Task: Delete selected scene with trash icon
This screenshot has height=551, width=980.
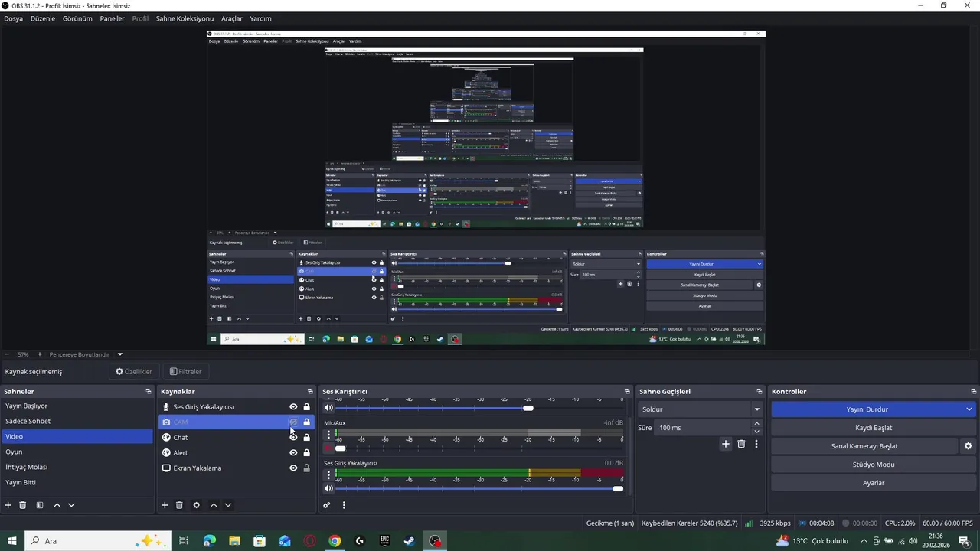Action: [23, 505]
